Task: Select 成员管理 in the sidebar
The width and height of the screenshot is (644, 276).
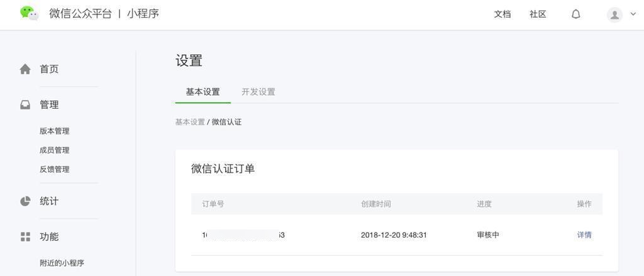Action: click(x=54, y=150)
